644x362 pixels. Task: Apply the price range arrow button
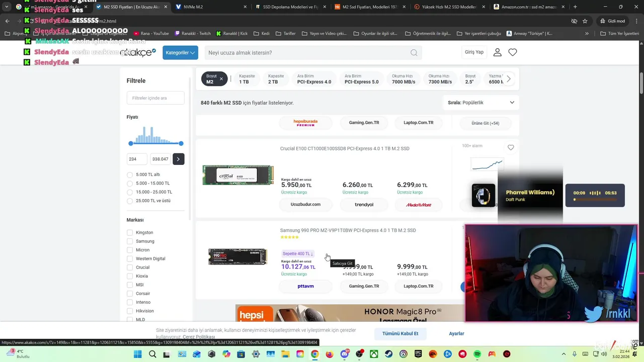click(178, 159)
